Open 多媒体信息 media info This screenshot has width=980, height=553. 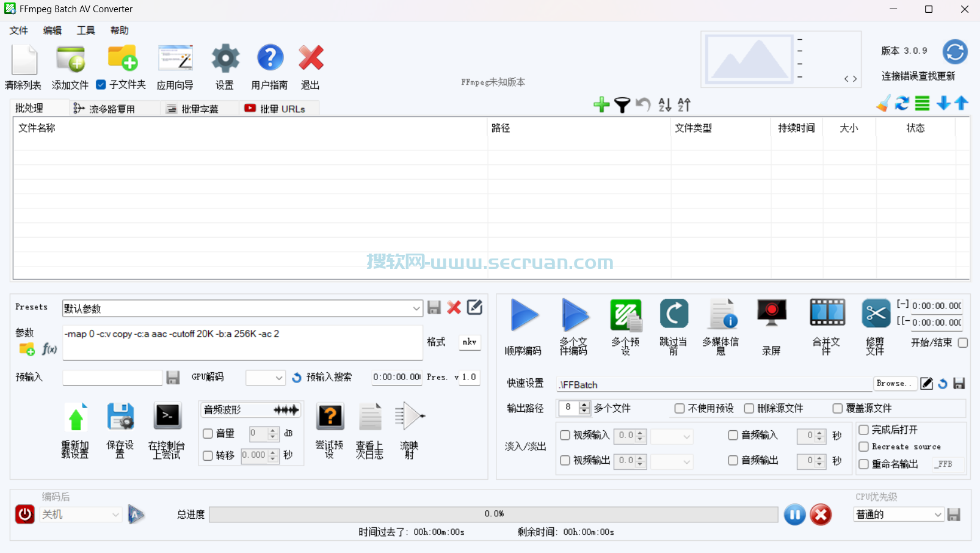(723, 314)
